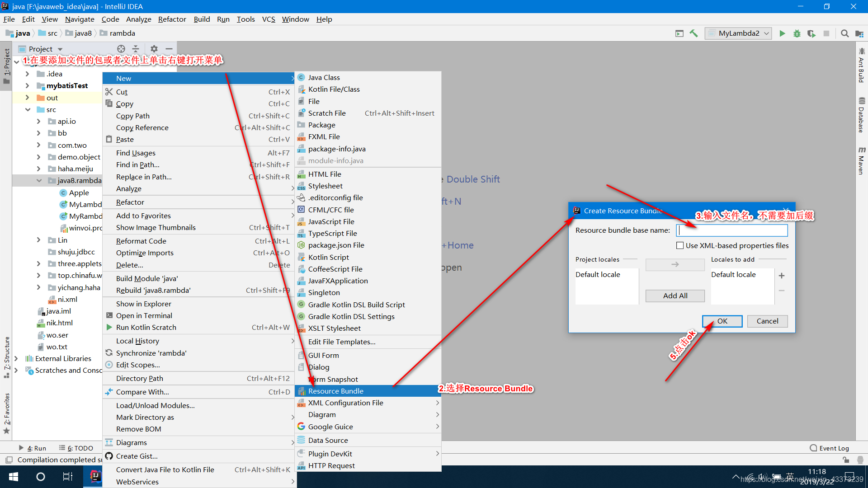Collapse the src folder
The image size is (868, 488).
[27, 110]
